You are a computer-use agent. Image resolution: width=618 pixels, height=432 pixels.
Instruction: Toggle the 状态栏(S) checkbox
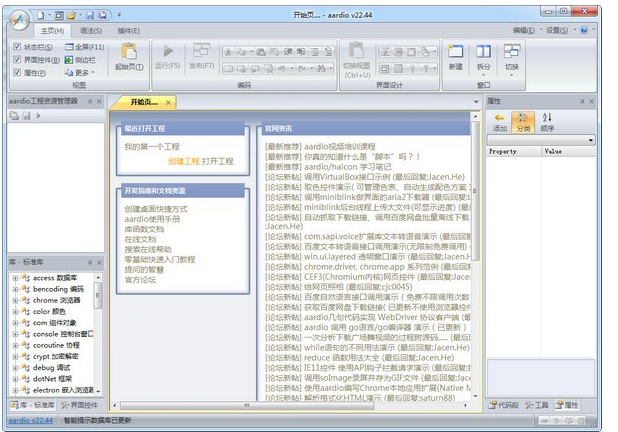pos(17,47)
